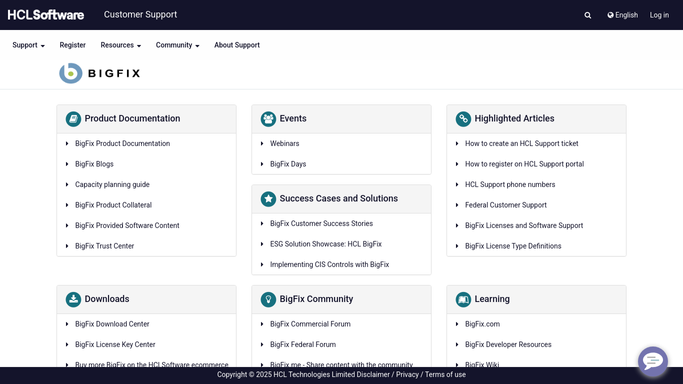
Task: Click the Product Documentation book icon
Action: pos(73,118)
